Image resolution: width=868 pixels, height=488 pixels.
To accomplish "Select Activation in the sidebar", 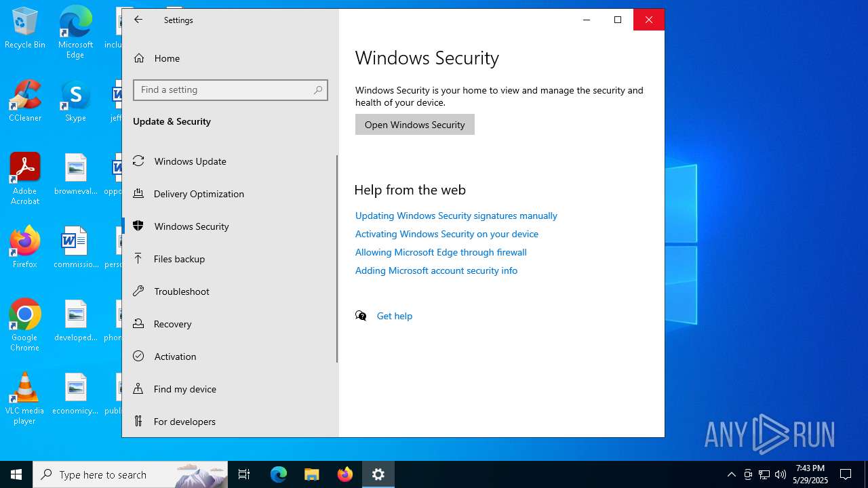I will pyautogui.click(x=229, y=357).
